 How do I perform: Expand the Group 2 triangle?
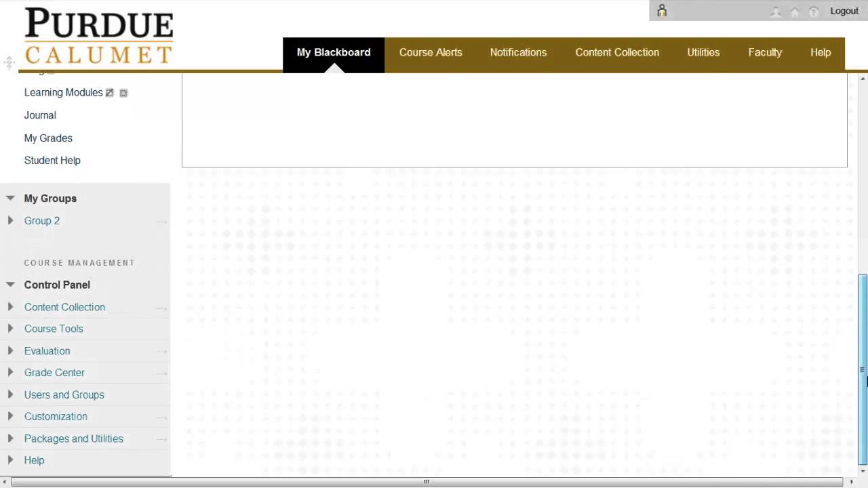[10, 220]
